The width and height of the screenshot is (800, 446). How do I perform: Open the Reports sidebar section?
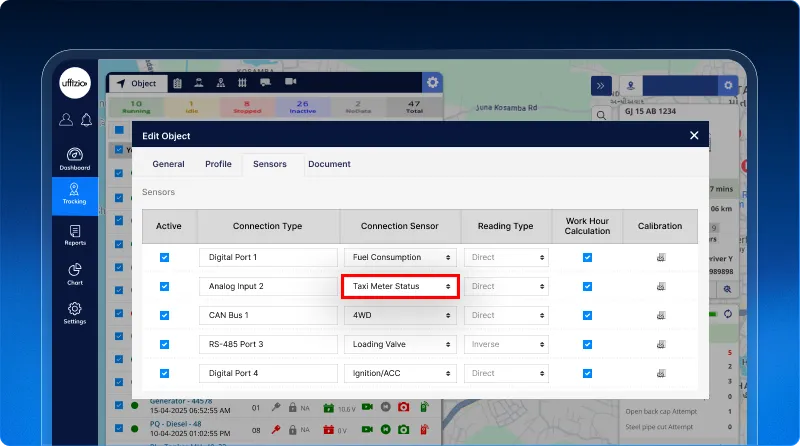tap(74, 235)
